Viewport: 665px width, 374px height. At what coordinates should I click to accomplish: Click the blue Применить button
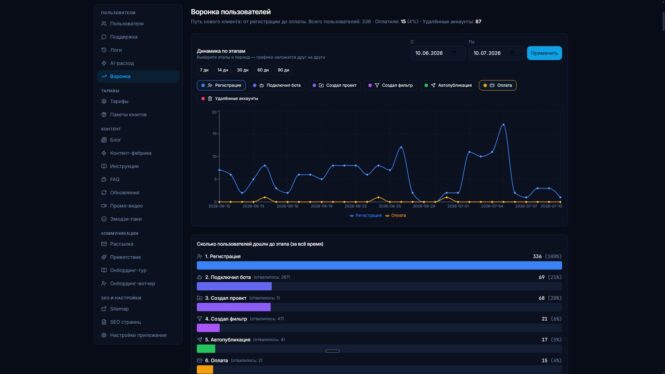tap(544, 53)
